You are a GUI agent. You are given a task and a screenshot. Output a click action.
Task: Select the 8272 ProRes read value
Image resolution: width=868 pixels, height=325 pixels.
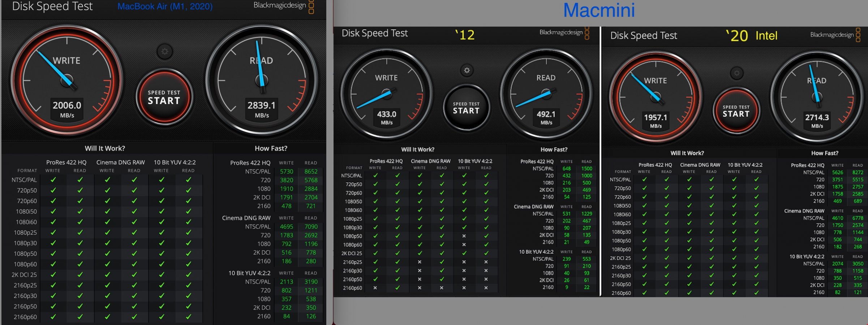(858, 173)
